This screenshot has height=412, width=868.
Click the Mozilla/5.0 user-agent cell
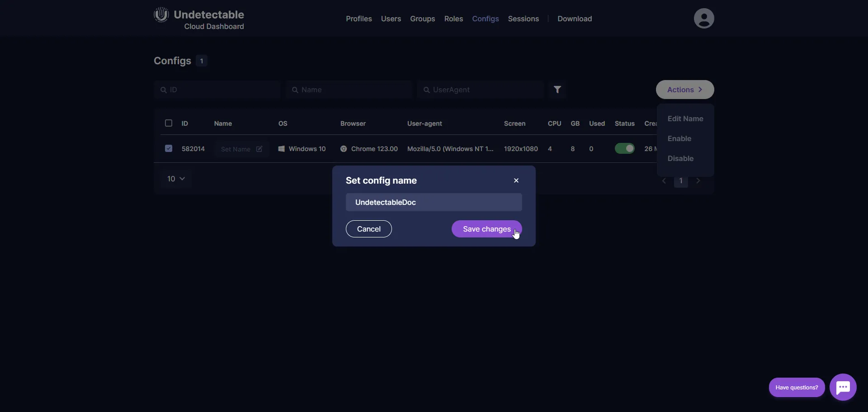(450, 149)
